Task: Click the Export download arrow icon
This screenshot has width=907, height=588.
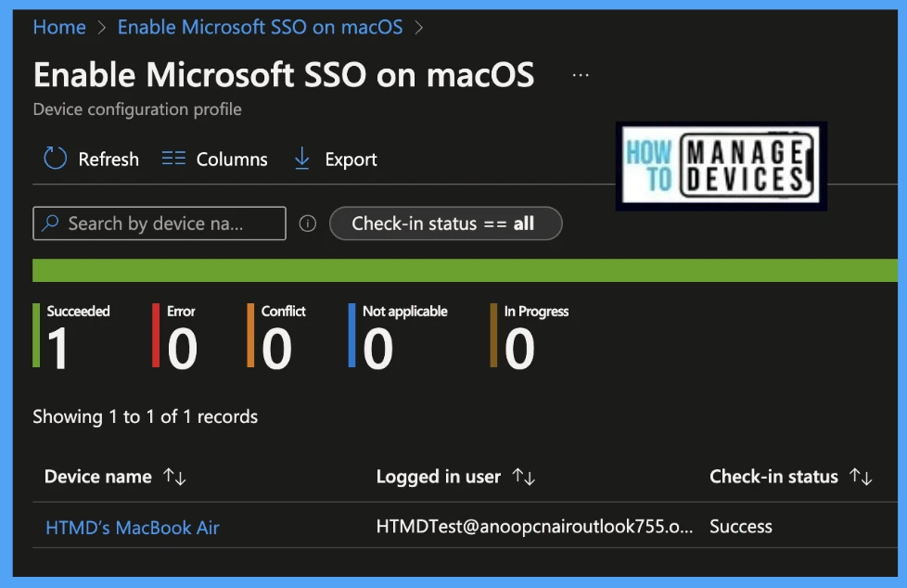Action: (302, 159)
